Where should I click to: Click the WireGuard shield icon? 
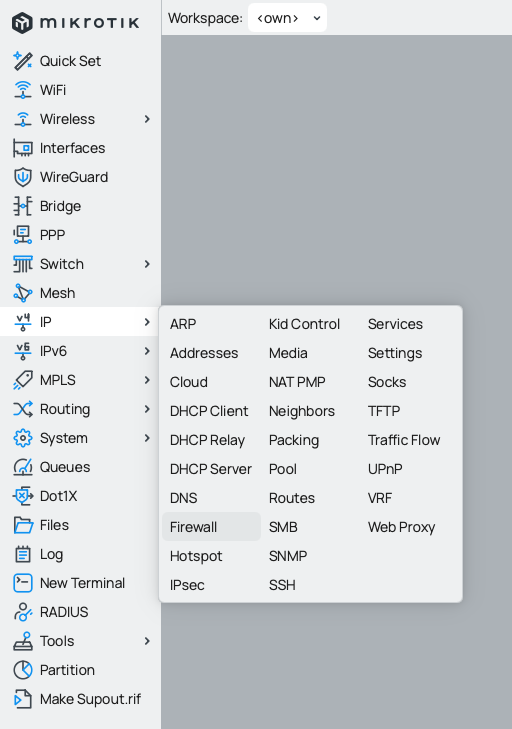(23, 177)
